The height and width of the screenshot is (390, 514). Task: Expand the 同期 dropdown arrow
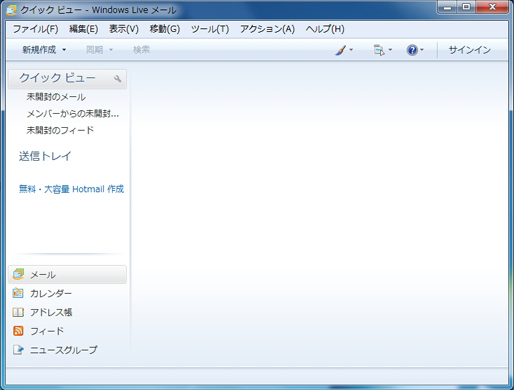coord(111,50)
